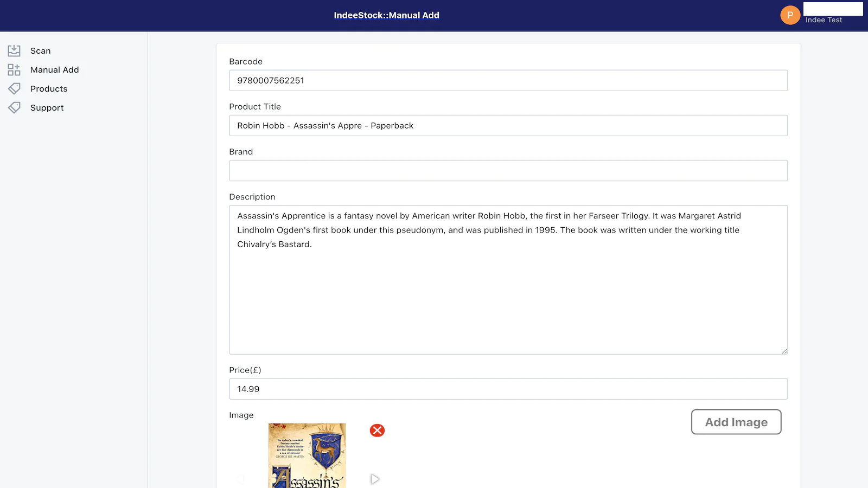Click the Brand label
The image size is (868, 488).
[241, 152]
